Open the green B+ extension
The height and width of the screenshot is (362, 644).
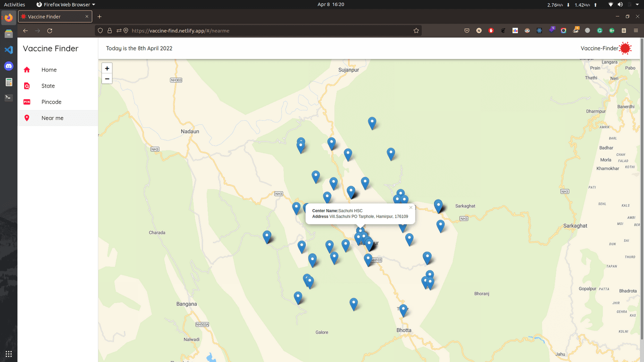[612, 31]
